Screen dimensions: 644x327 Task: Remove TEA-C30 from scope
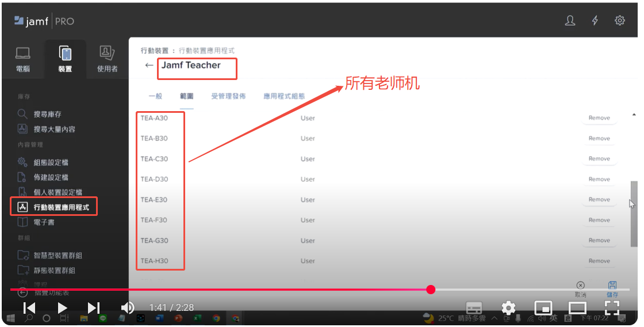[599, 159]
